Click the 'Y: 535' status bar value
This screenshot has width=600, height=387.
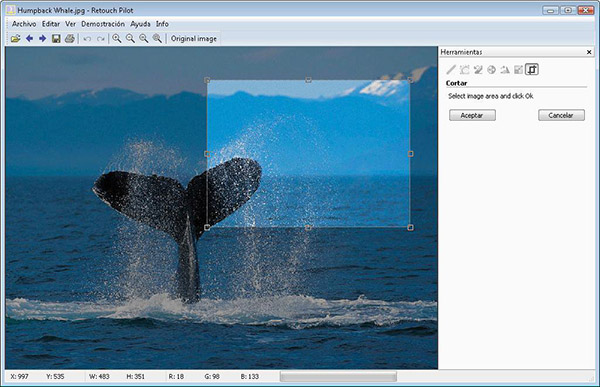click(55, 377)
